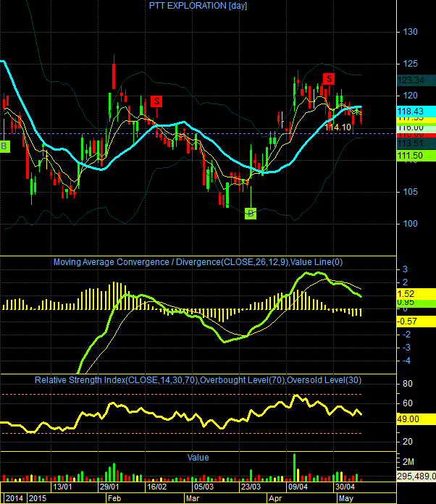
Task: Click the 60 RSI axis label
Action: click(x=407, y=403)
